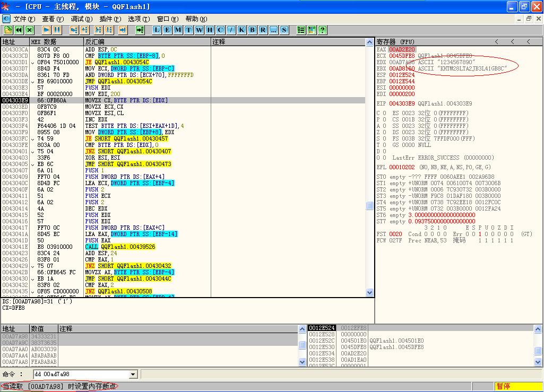
Task: Open Breakpoints window with B button
Action: pos(252,30)
